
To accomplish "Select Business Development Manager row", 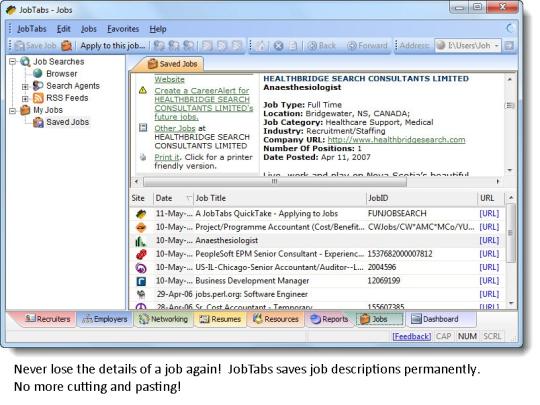I will tap(317, 281).
